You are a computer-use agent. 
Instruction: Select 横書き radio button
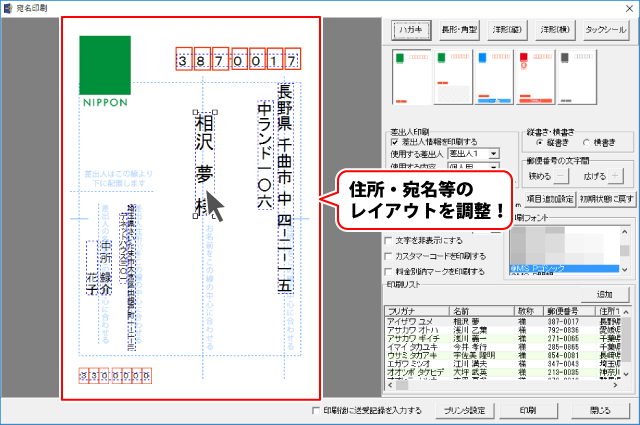click(x=585, y=143)
